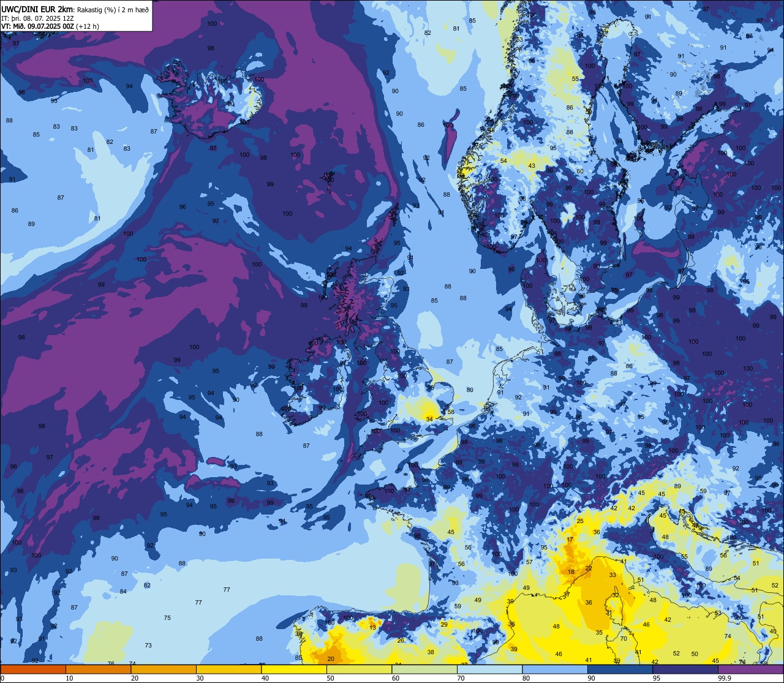Image resolution: width=784 pixels, height=683 pixels.
Task: Click the value 57 over France
Action: click(529, 562)
